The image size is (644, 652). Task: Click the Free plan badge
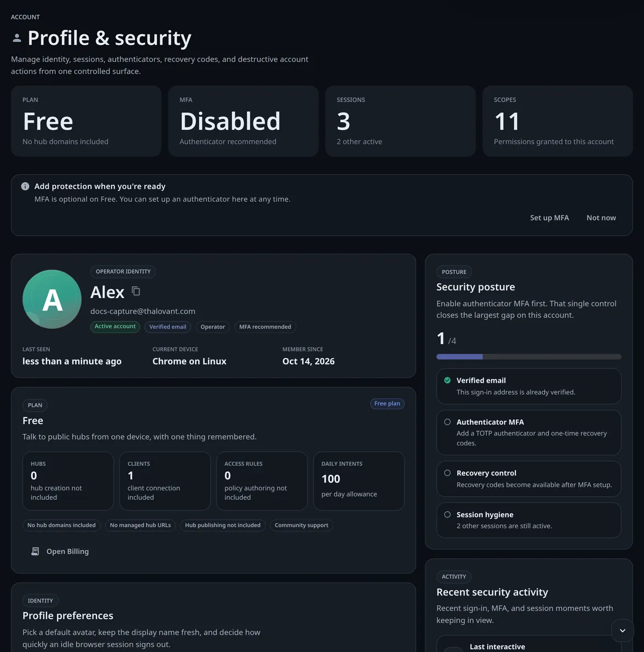(387, 403)
